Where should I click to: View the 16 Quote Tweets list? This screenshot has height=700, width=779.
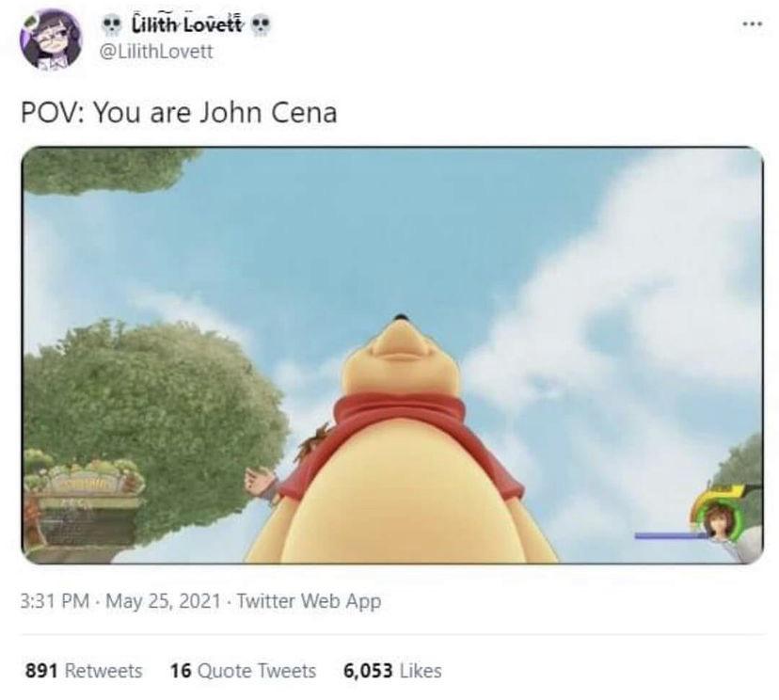243,671
